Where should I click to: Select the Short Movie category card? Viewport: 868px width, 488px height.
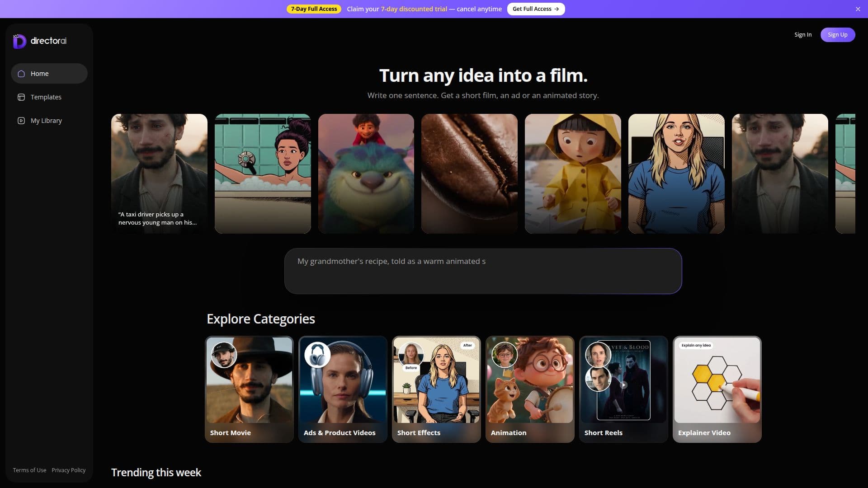click(x=249, y=389)
